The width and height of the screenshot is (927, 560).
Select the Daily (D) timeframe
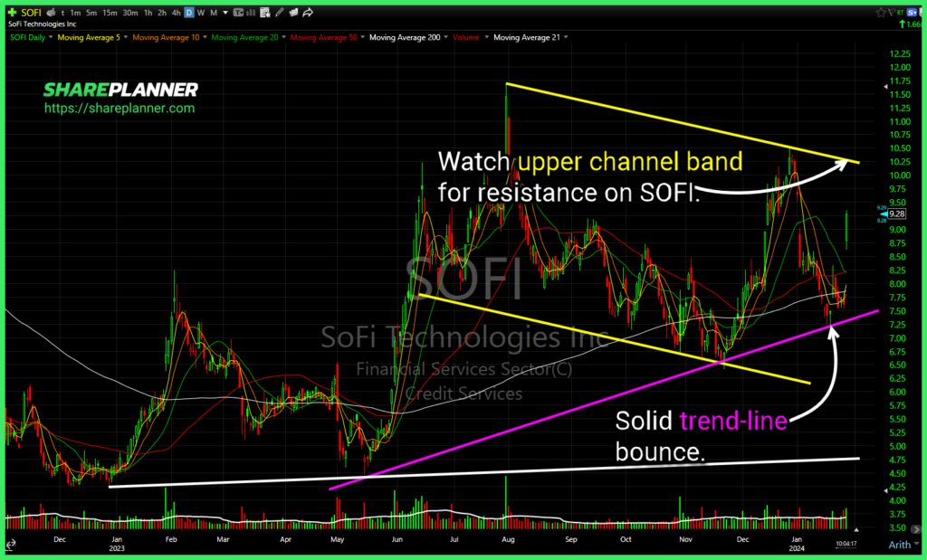[x=189, y=13]
